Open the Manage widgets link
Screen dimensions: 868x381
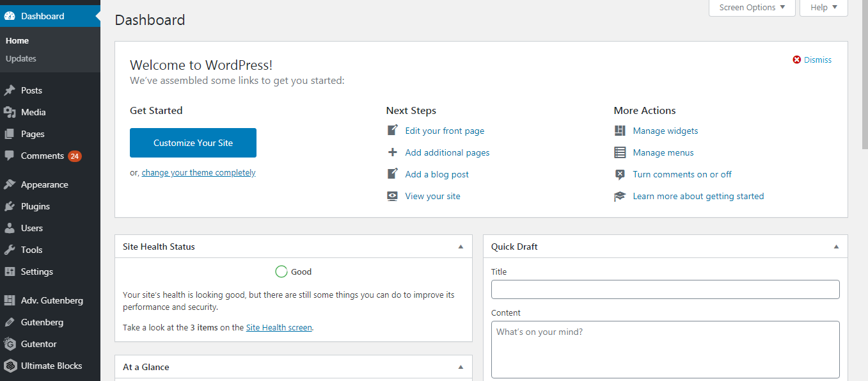(x=665, y=131)
